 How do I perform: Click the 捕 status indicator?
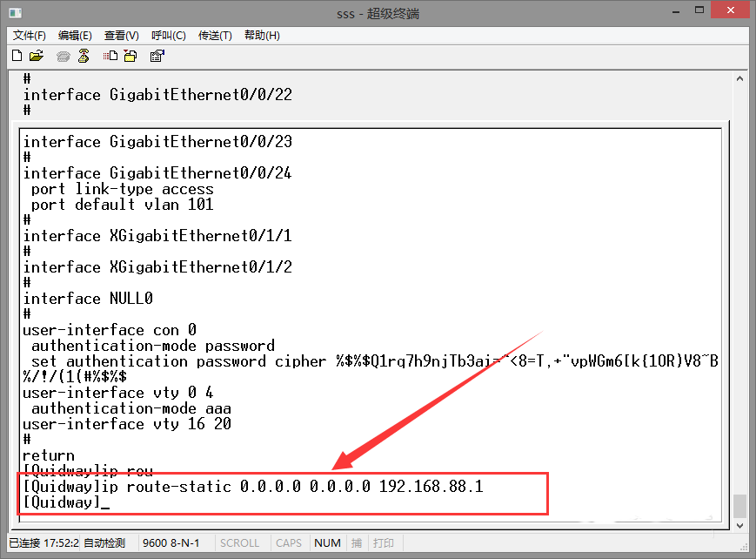click(357, 543)
